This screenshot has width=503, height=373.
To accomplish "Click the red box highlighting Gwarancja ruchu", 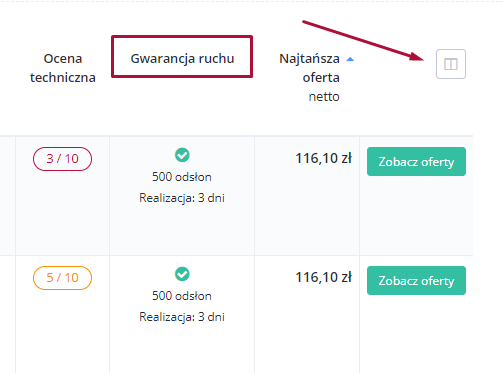I will [x=182, y=57].
